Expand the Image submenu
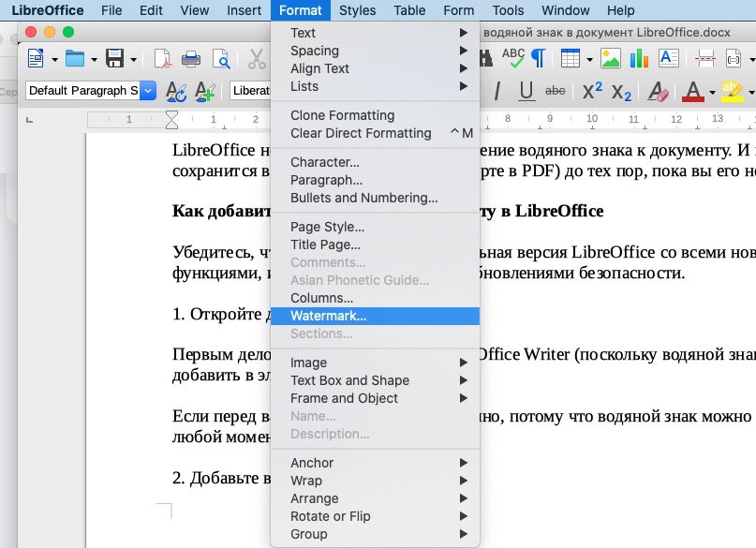This screenshot has height=548, width=756. [375, 363]
